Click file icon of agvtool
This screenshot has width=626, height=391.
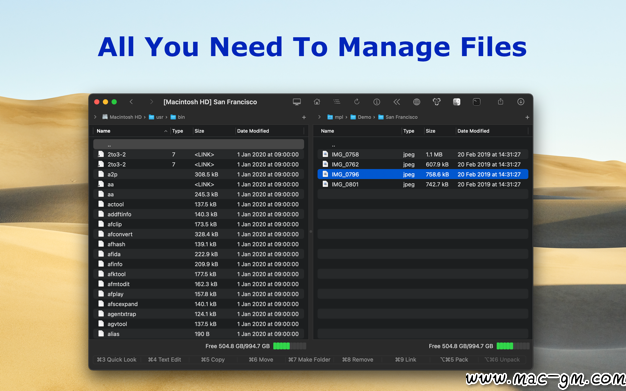[x=101, y=324]
